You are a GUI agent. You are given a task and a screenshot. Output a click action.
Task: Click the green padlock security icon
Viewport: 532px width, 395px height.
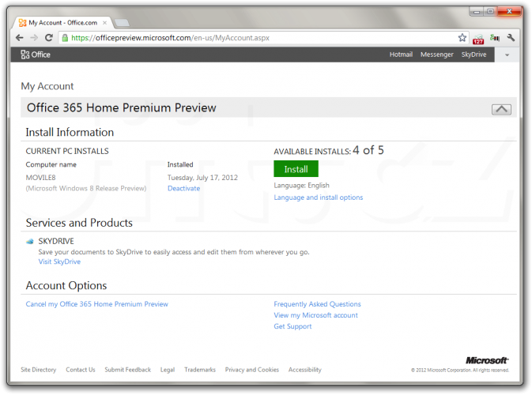[65, 38]
